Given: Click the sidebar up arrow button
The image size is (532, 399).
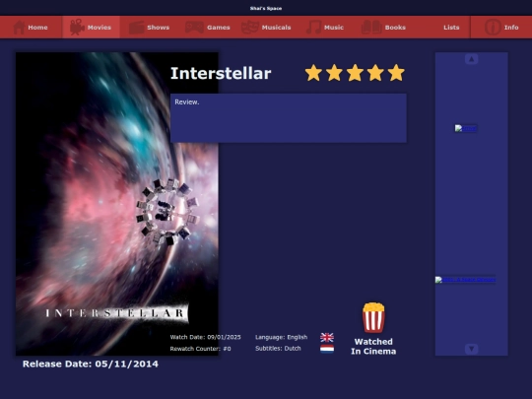Looking at the screenshot, I should pos(471,59).
